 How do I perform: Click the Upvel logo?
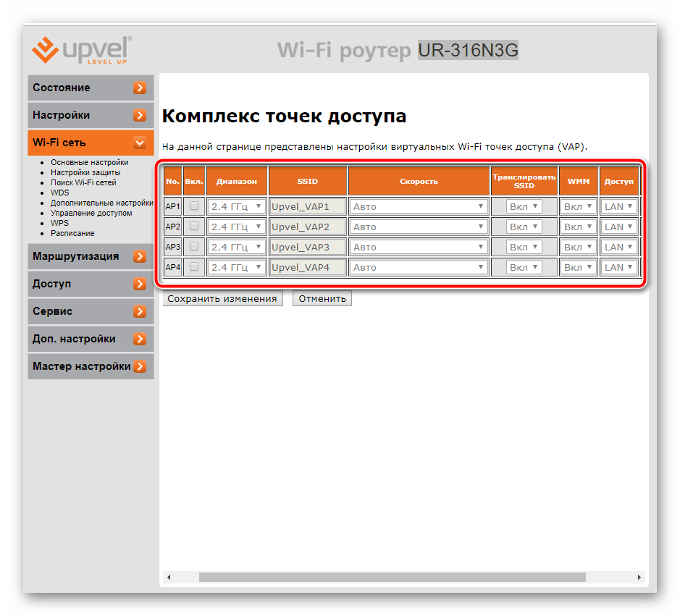click(x=80, y=49)
